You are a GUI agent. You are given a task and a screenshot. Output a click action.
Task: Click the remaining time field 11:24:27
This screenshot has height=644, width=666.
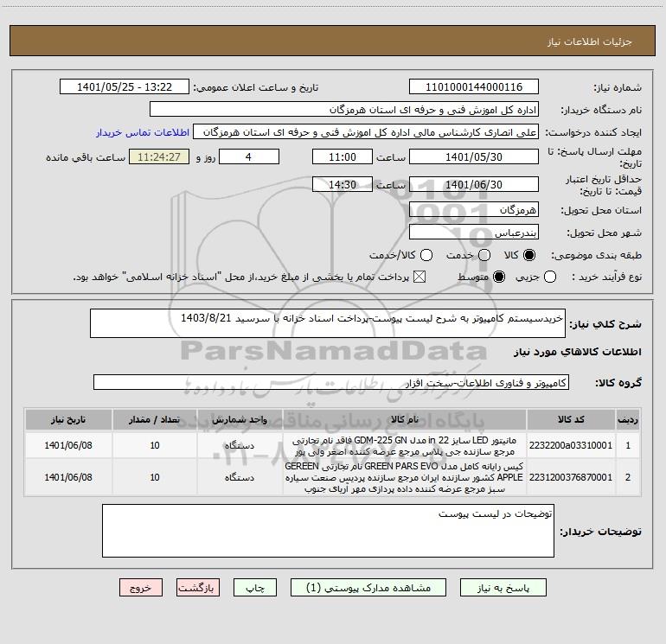(x=159, y=157)
